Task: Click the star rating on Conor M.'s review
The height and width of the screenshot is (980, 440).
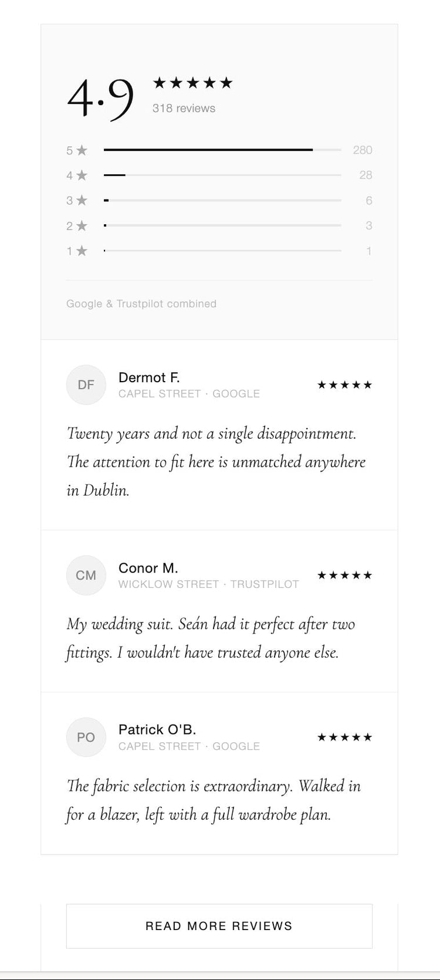Action: click(344, 575)
